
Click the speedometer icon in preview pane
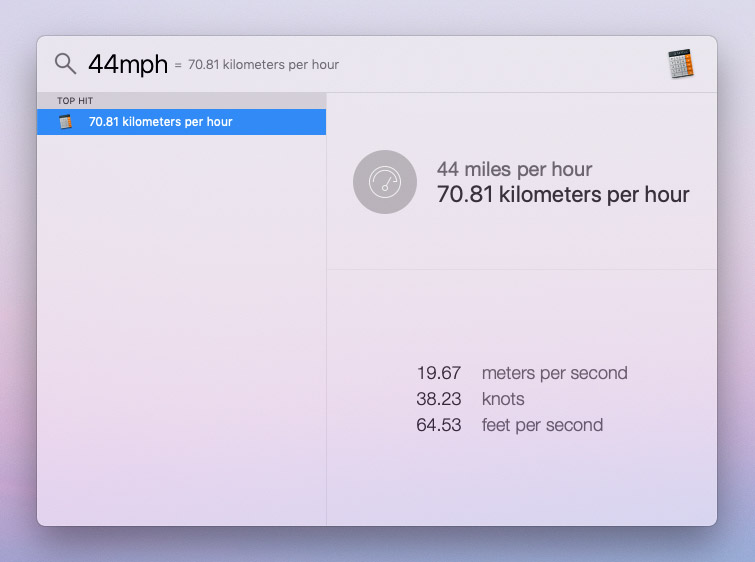385,182
